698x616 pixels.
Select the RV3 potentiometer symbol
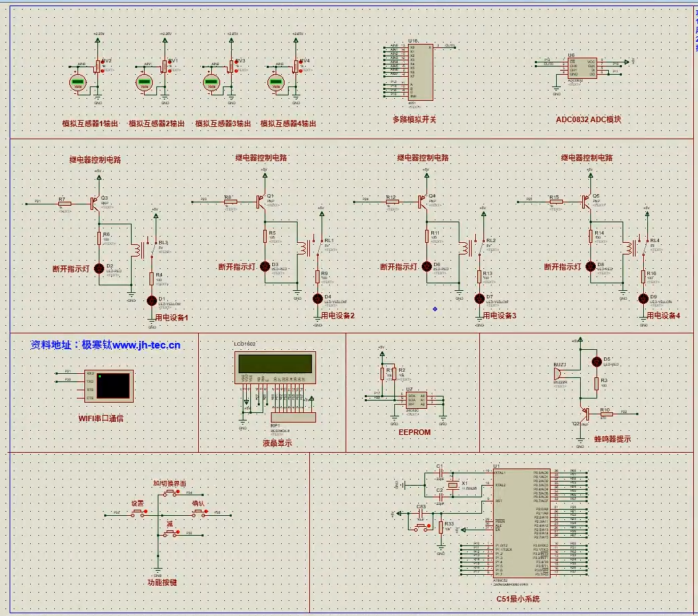point(231,67)
